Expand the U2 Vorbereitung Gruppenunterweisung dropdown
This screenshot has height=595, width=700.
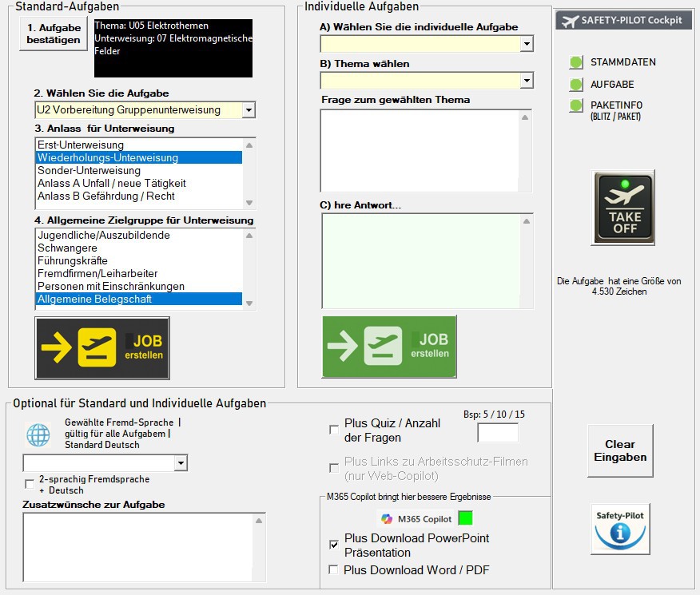pyautogui.click(x=249, y=110)
